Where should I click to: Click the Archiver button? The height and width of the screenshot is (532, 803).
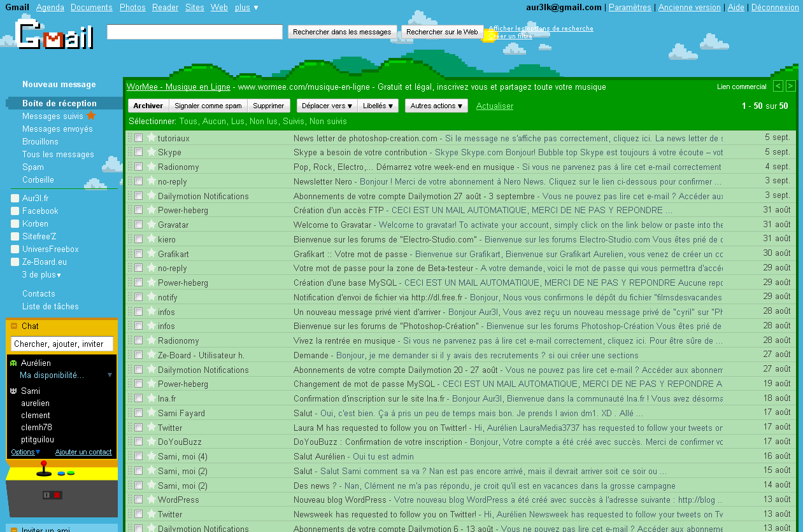point(148,106)
